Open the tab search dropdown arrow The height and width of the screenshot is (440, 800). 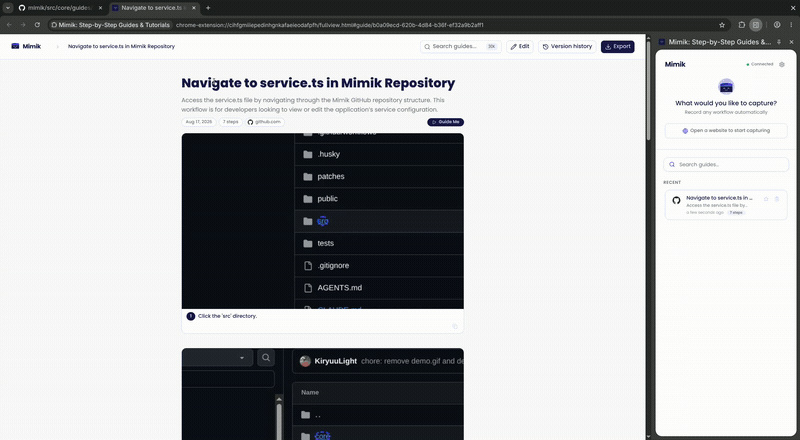tap(8, 8)
